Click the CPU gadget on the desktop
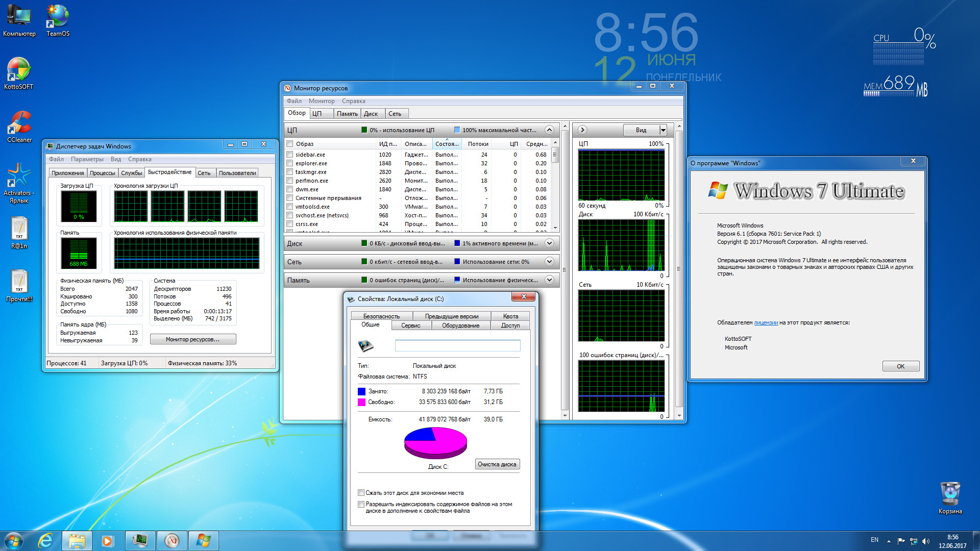 click(904, 46)
